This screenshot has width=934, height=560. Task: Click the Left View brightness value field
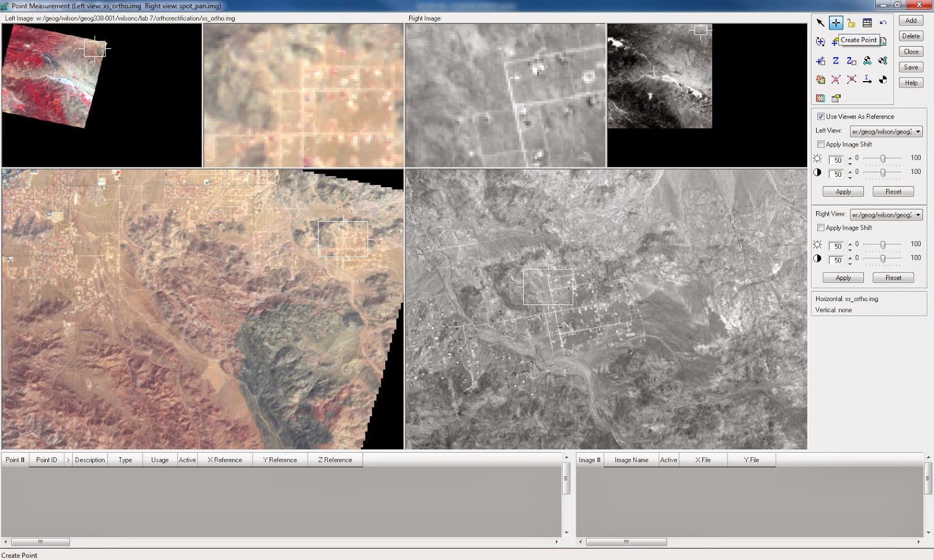[837, 160]
